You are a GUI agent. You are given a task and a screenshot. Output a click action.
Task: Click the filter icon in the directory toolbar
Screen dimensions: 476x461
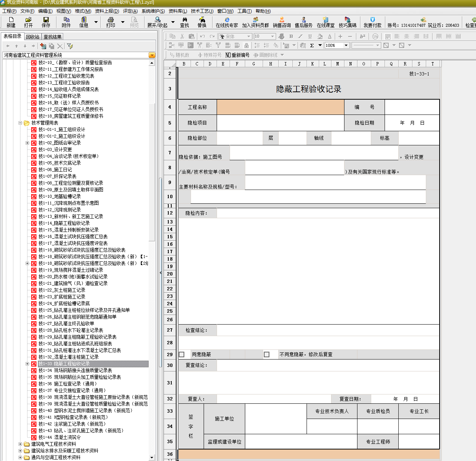(70, 46)
